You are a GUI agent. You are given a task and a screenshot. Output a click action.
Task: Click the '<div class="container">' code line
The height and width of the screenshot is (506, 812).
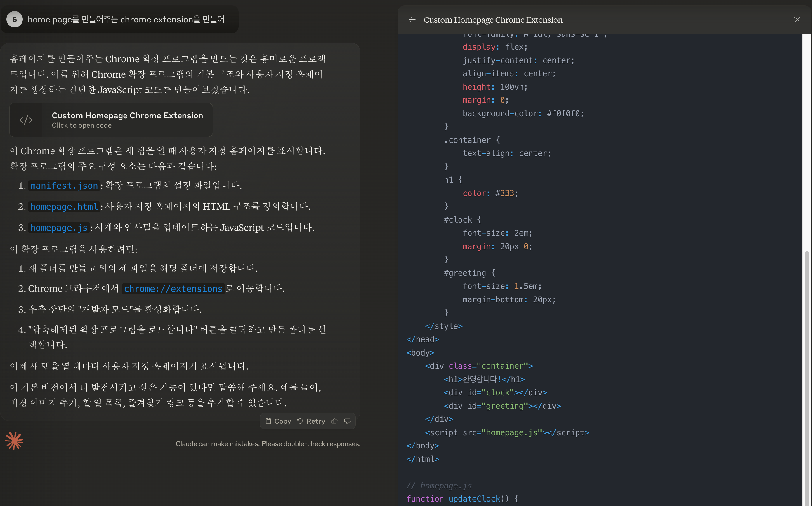tap(479, 366)
